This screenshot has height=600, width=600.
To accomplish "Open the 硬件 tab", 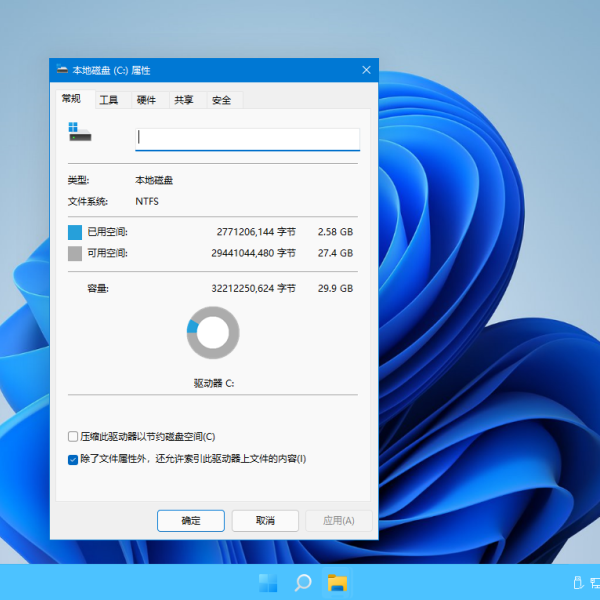I will 150,100.
